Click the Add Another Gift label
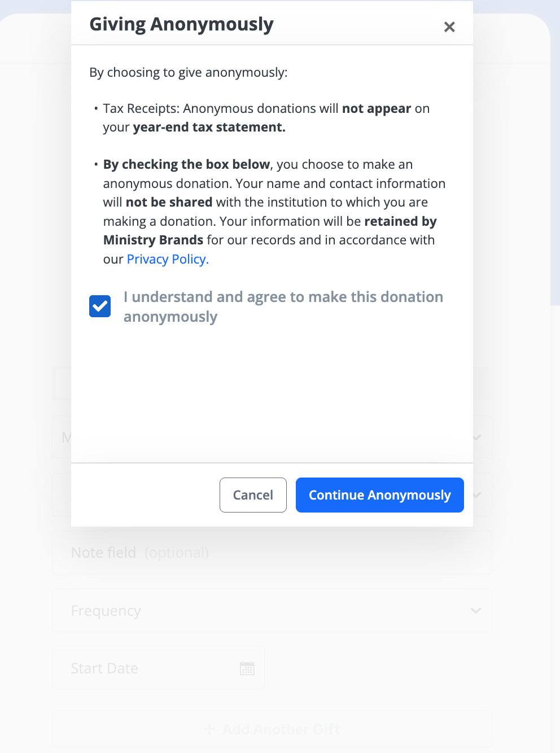Image resolution: width=560 pixels, height=753 pixels. pos(281,729)
